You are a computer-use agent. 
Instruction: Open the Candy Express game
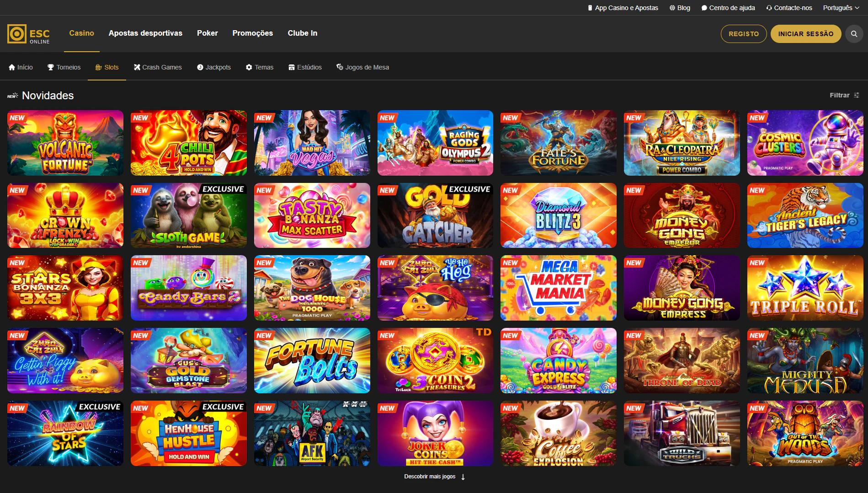(x=559, y=360)
